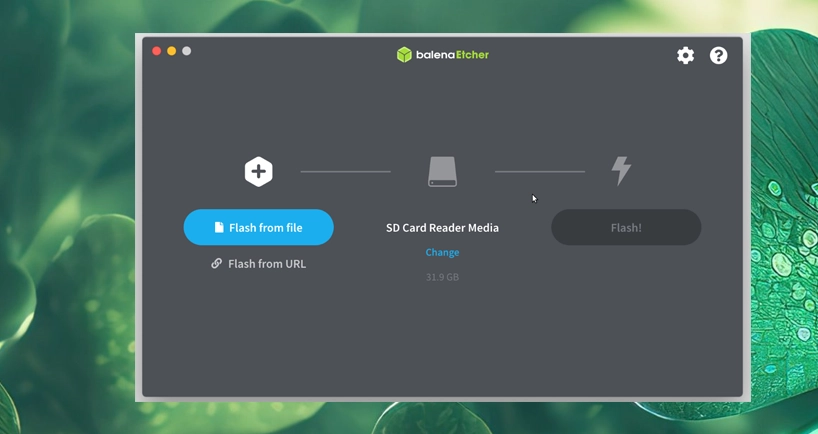Minimize the window with the yellow button
The width and height of the screenshot is (818, 434).
pyautogui.click(x=172, y=51)
